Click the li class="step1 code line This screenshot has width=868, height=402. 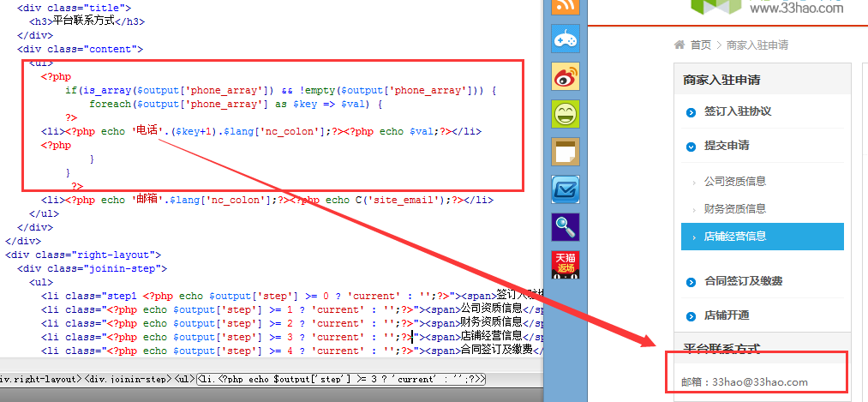pos(290,296)
